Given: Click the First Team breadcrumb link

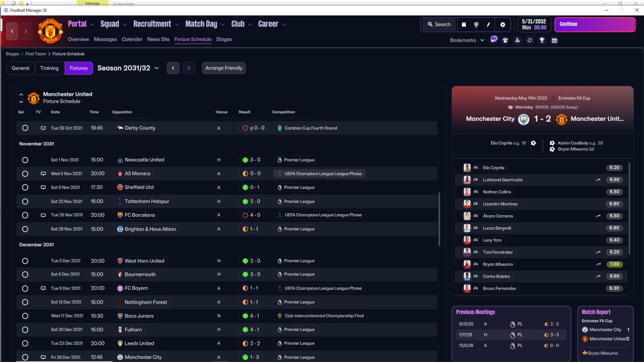Looking at the screenshot, I should (36, 54).
